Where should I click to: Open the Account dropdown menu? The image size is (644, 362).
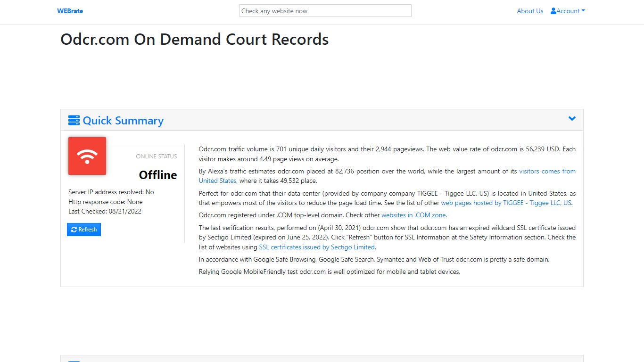click(x=568, y=11)
